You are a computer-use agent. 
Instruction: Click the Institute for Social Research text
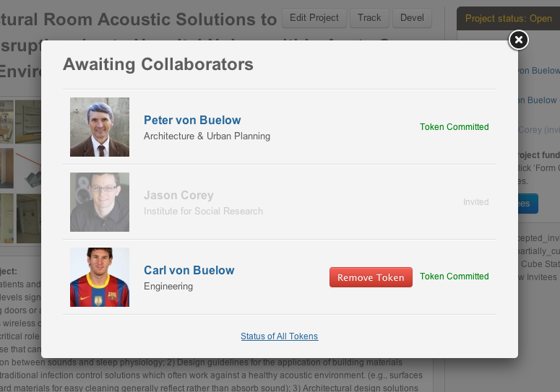coord(203,211)
